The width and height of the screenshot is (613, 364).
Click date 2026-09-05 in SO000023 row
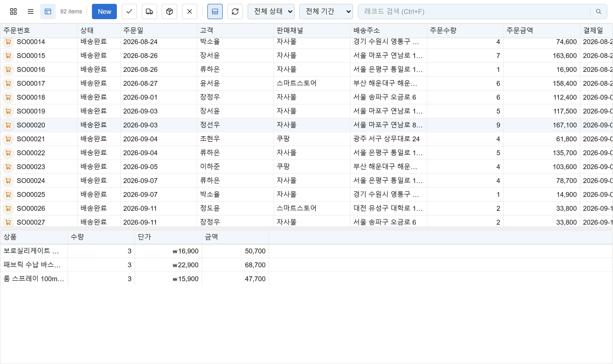tap(140, 167)
